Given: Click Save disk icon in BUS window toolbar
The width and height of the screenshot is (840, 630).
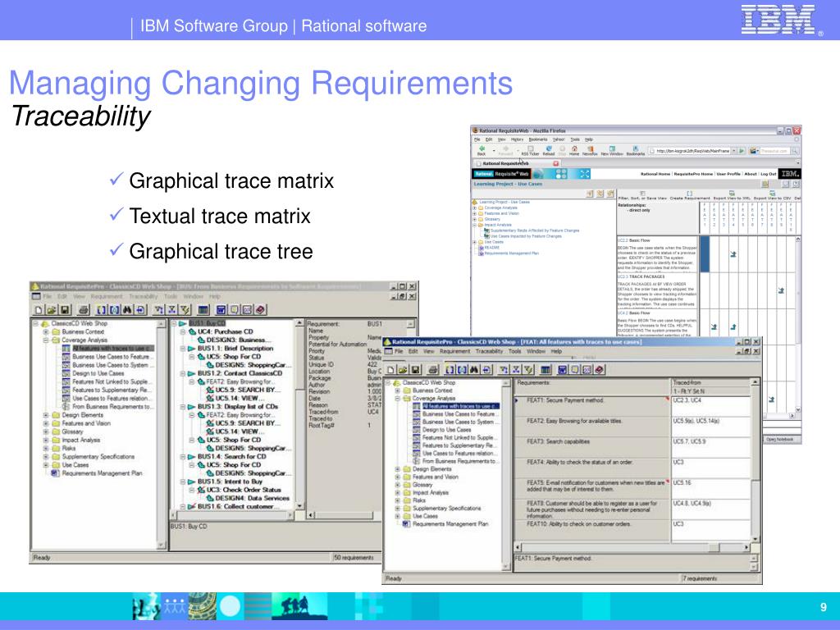Looking at the screenshot, I should pyautogui.click(x=65, y=309).
